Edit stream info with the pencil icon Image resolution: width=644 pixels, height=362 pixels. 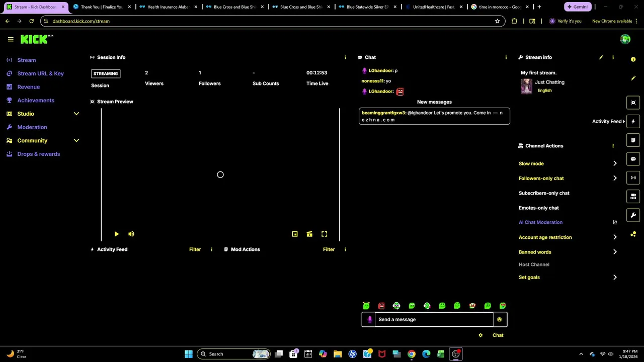tap(601, 57)
